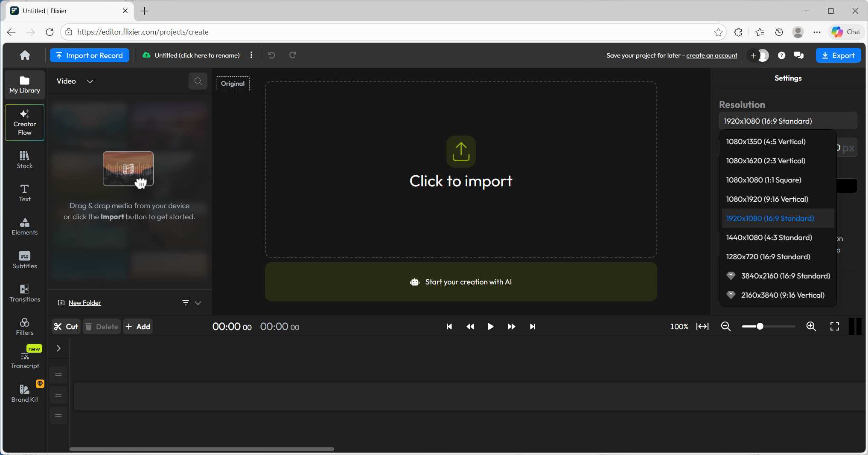Screen dimensions: 868x455
Task: Open the Stock media panel
Action: 24,159
